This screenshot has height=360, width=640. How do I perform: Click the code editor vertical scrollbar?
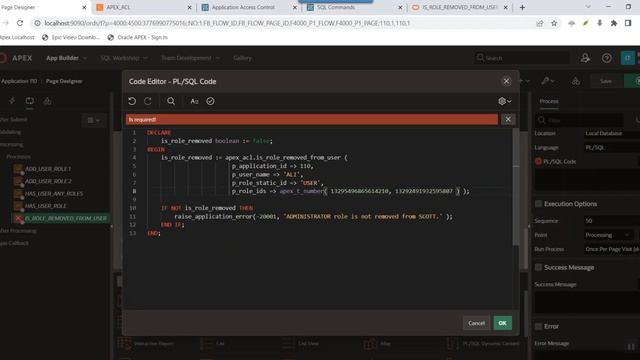(516, 188)
